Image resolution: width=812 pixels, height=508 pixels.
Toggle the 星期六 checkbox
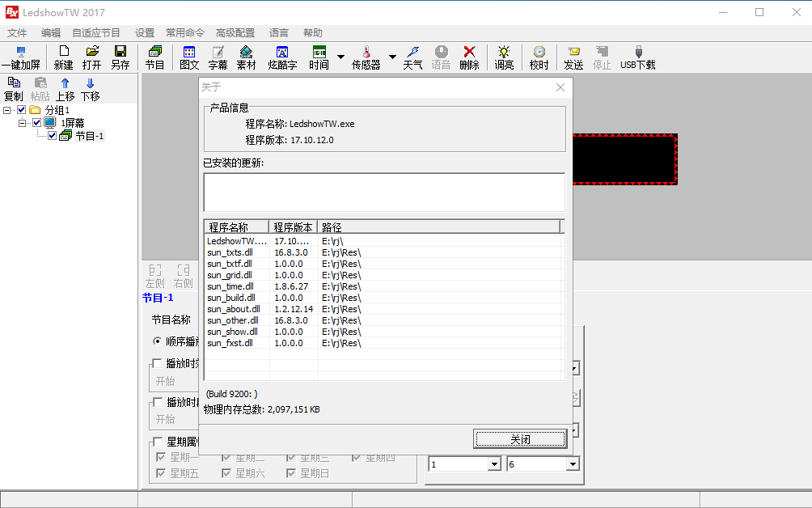(226, 473)
